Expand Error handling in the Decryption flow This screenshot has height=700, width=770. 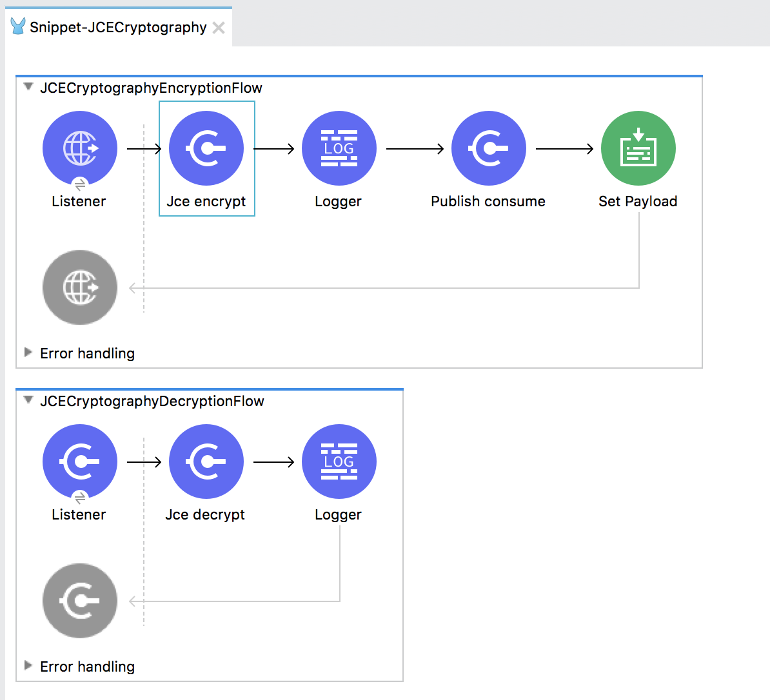click(x=28, y=666)
